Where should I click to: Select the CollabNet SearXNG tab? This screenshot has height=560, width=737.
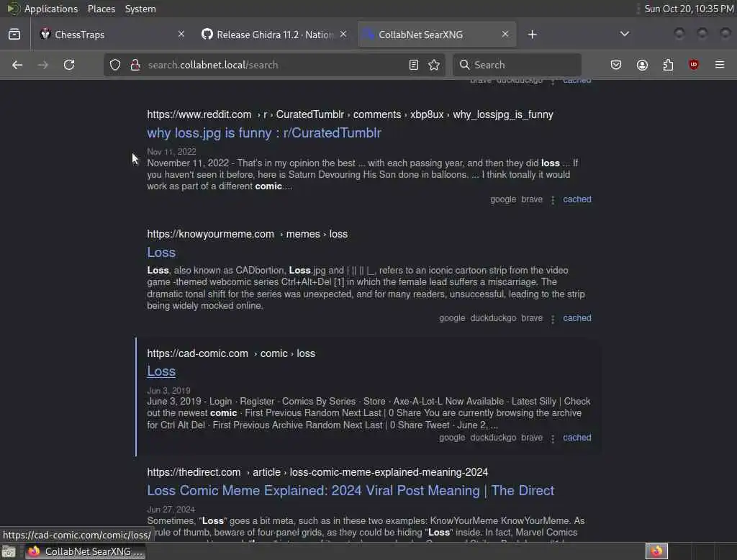(x=437, y=35)
